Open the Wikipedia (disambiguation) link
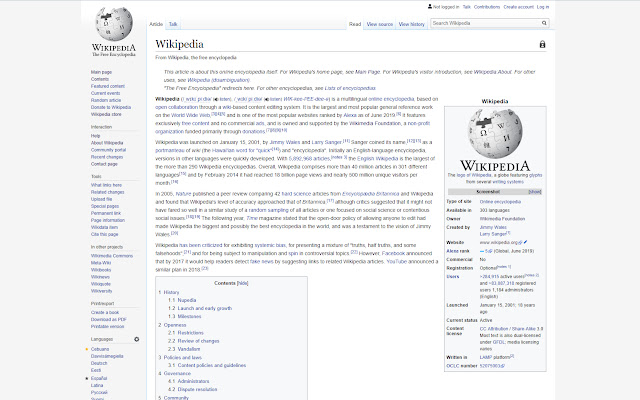 click(x=218, y=80)
